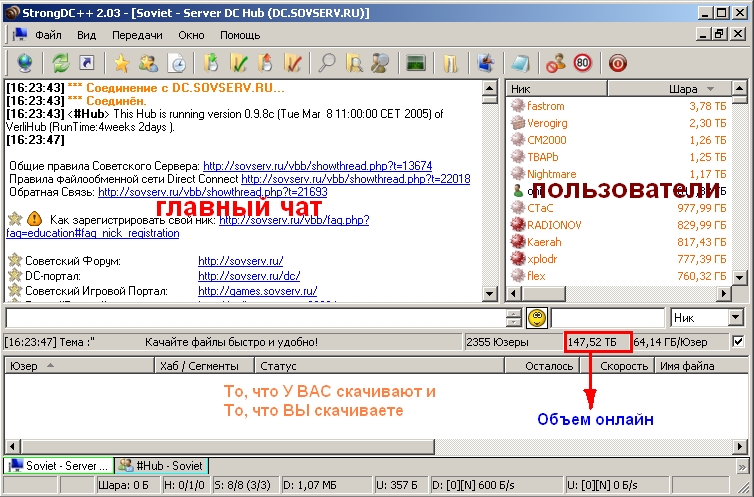Open the showthread.php?t=22018 link
Image resolution: width=754 pixels, height=497 pixels.
(x=355, y=179)
